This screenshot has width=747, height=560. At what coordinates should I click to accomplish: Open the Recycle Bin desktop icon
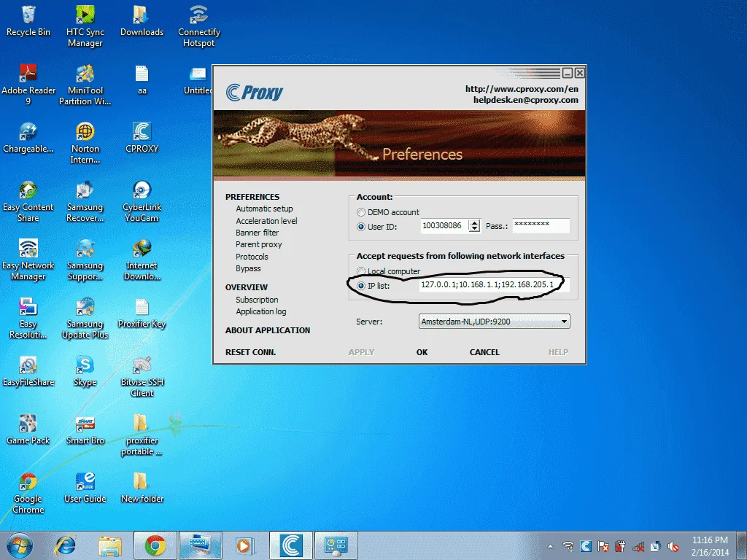tap(28, 21)
